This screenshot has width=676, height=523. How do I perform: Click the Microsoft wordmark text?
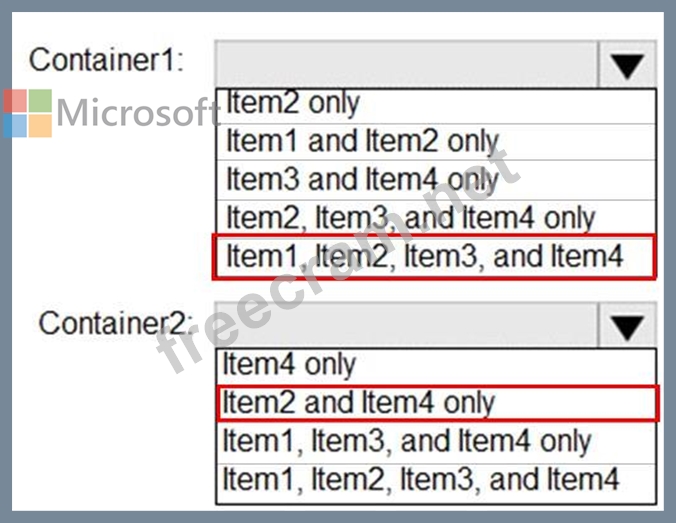(138, 113)
